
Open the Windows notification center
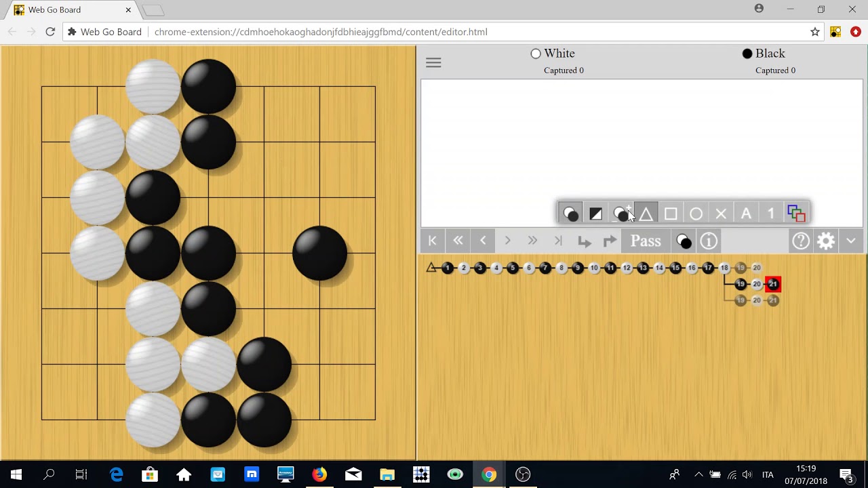(846, 474)
